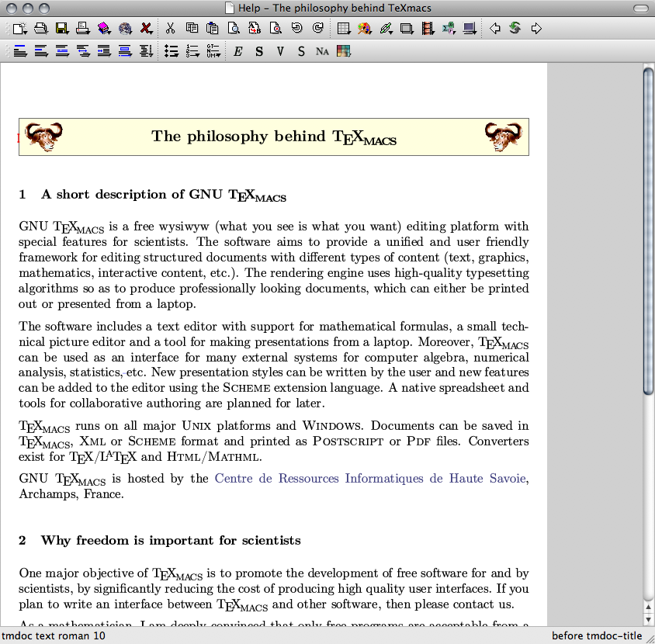Cut selection with the scissors icon
Screen dimensions: 655x644
click(x=170, y=29)
